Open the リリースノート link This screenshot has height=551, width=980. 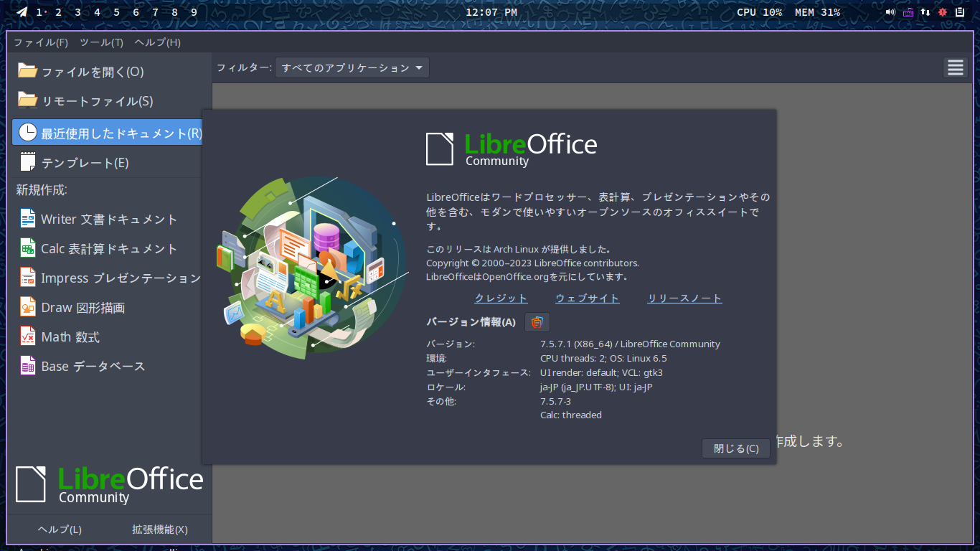pyautogui.click(x=684, y=298)
